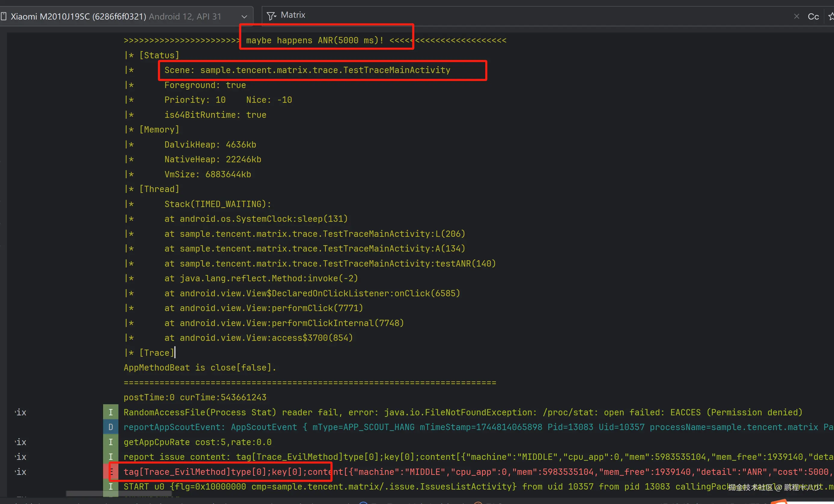
Task: Click the maybe happens ANR message
Action: coord(314,40)
